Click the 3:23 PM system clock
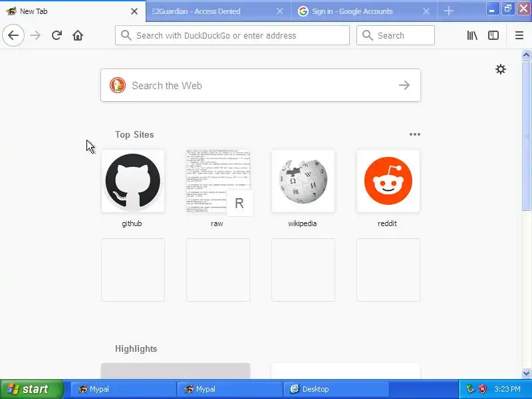Viewport: 532px width, 399px height. (x=507, y=389)
